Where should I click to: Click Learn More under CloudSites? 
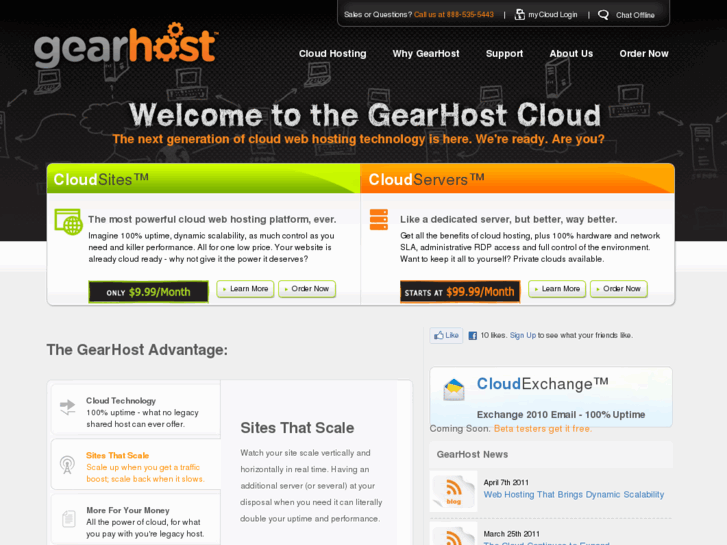coord(245,289)
